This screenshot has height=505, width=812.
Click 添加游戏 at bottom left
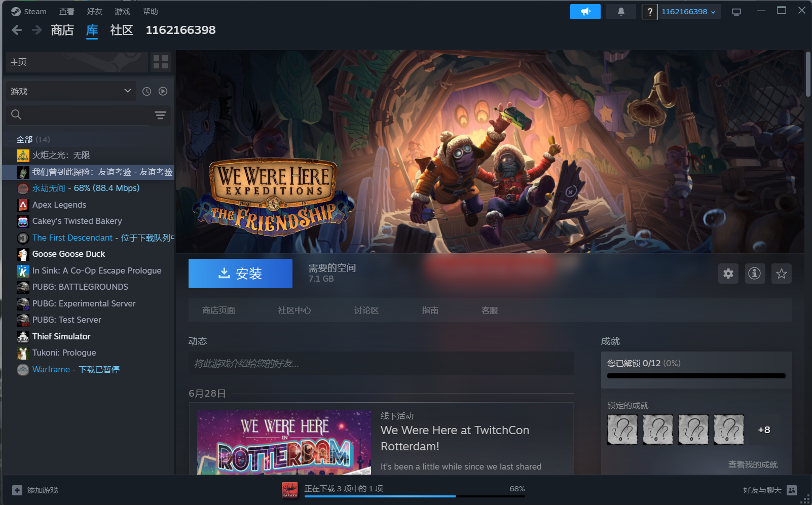coord(43,490)
